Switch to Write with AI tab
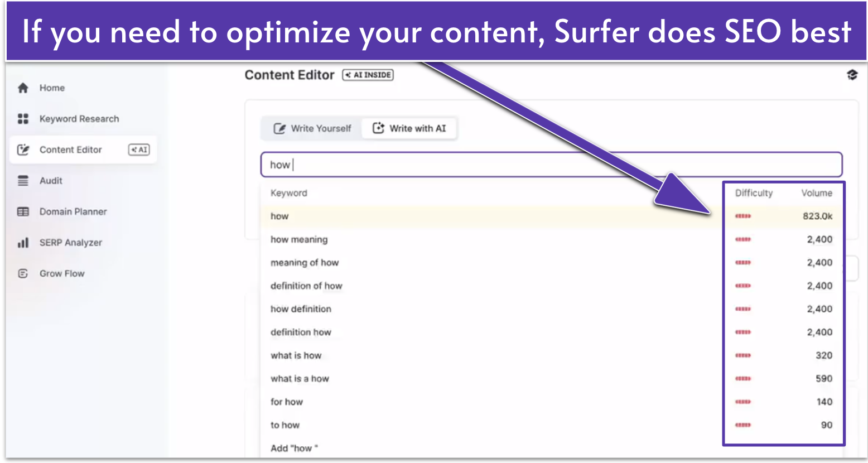 [409, 128]
